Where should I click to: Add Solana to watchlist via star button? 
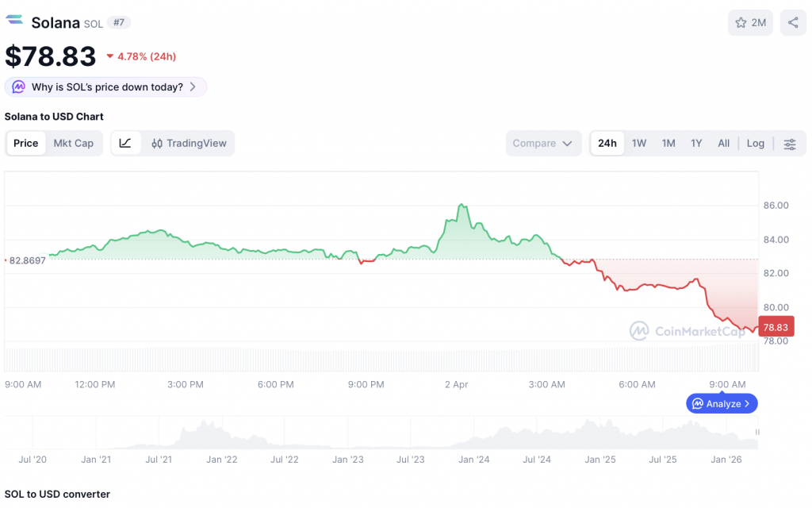750,22
